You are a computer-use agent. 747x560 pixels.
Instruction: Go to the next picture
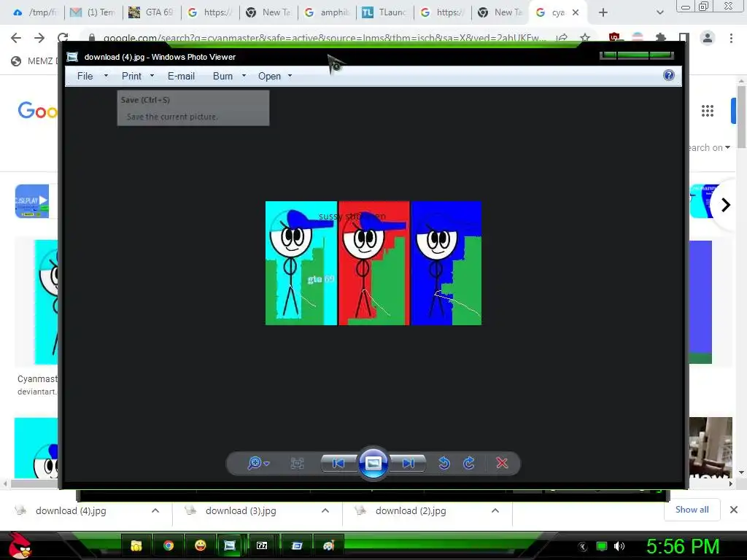click(x=409, y=463)
